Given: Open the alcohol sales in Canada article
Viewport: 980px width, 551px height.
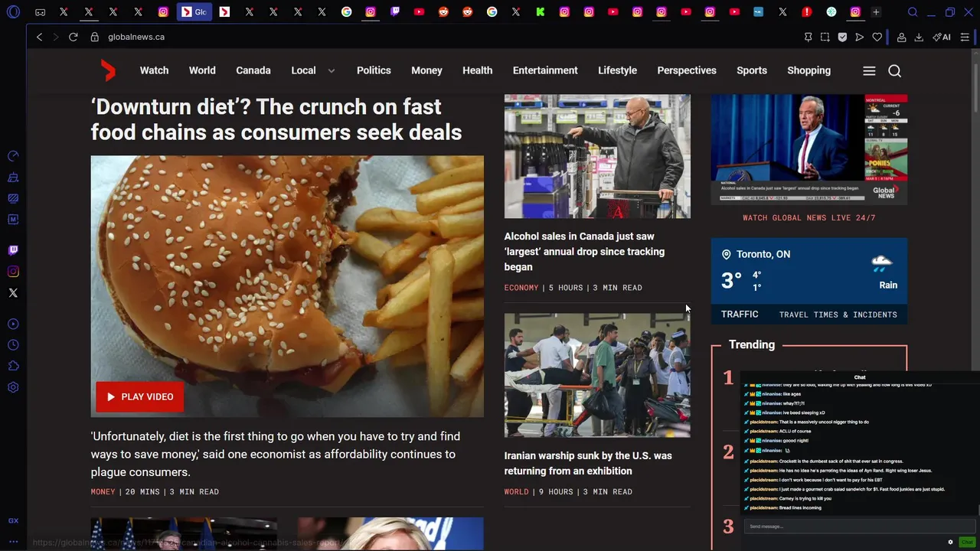Looking at the screenshot, I should tap(584, 252).
